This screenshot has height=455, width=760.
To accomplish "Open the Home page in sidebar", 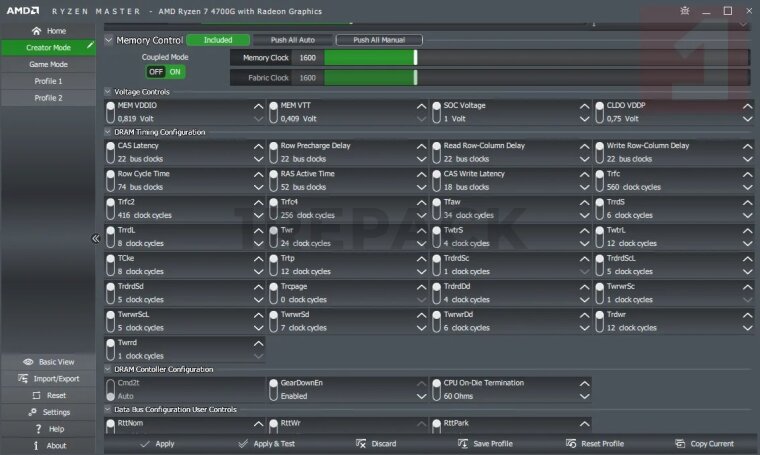I will 48,31.
